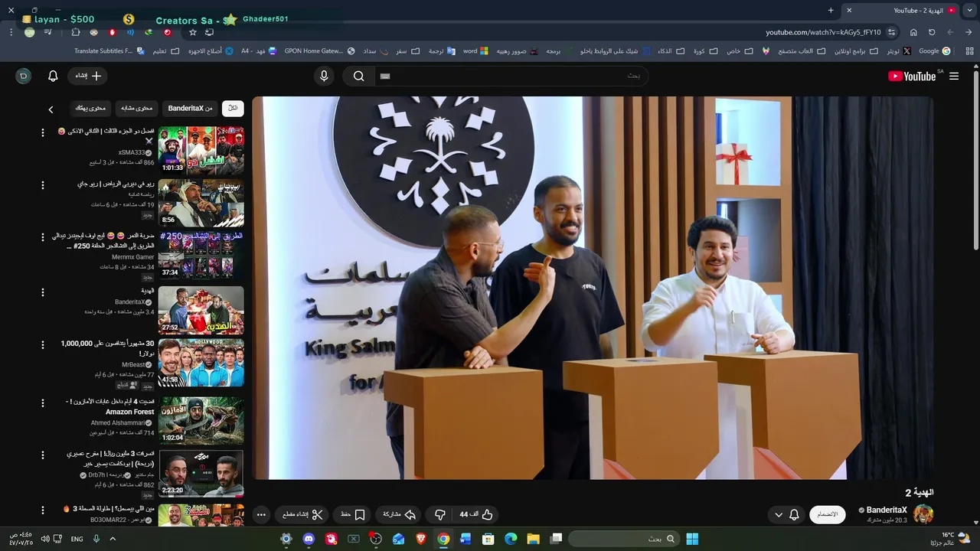Open the share (مشاركة) option
This screenshot has width=980, height=551.
click(x=399, y=514)
